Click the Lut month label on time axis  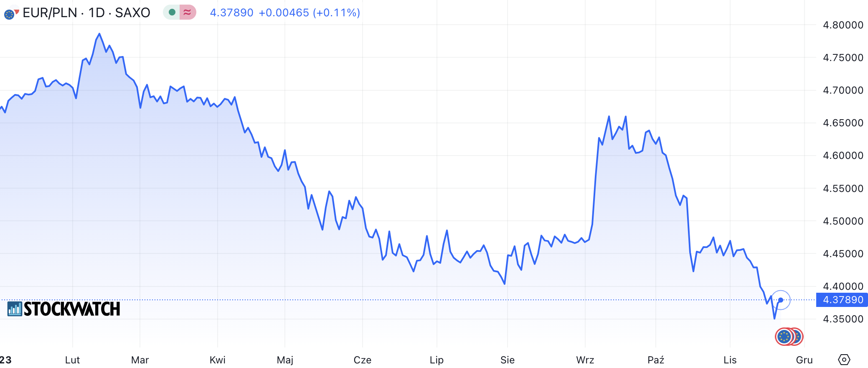73,360
